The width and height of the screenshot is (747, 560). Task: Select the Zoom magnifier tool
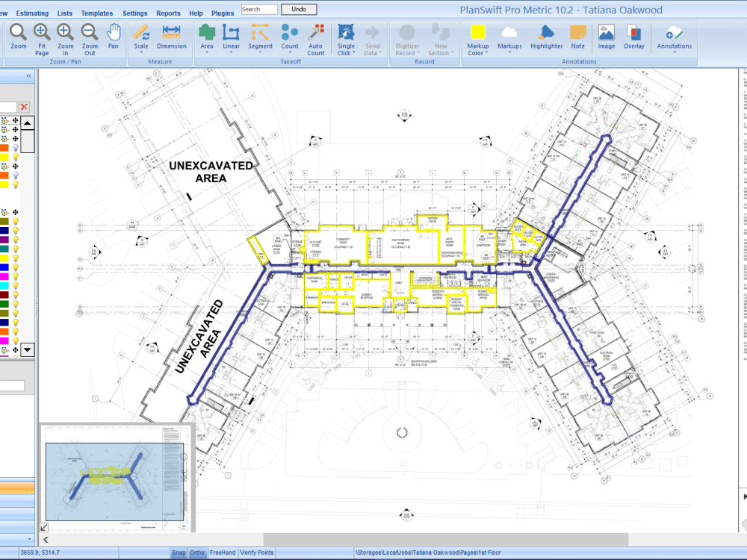18,37
